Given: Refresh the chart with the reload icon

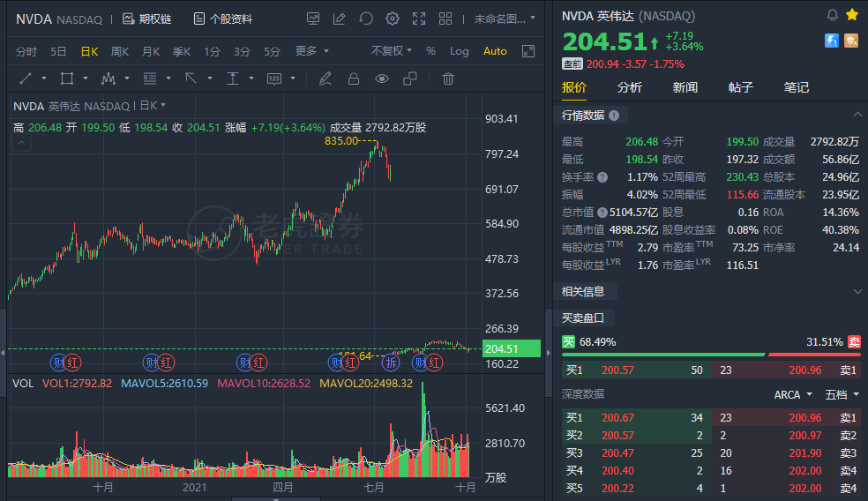Looking at the screenshot, I should pyautogui.click(x=366, y=19).
